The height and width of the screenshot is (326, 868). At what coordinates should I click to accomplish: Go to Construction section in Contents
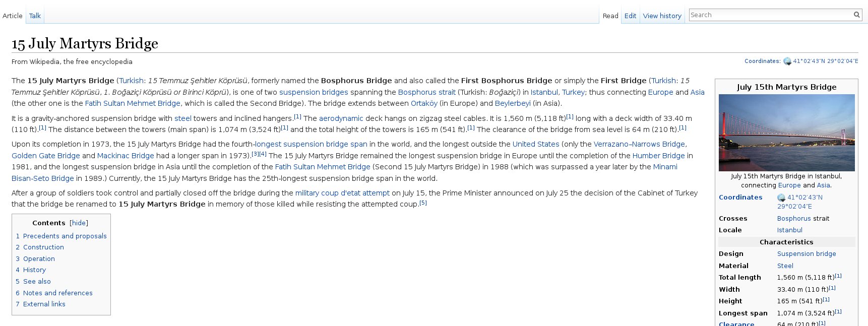[43, 247]
